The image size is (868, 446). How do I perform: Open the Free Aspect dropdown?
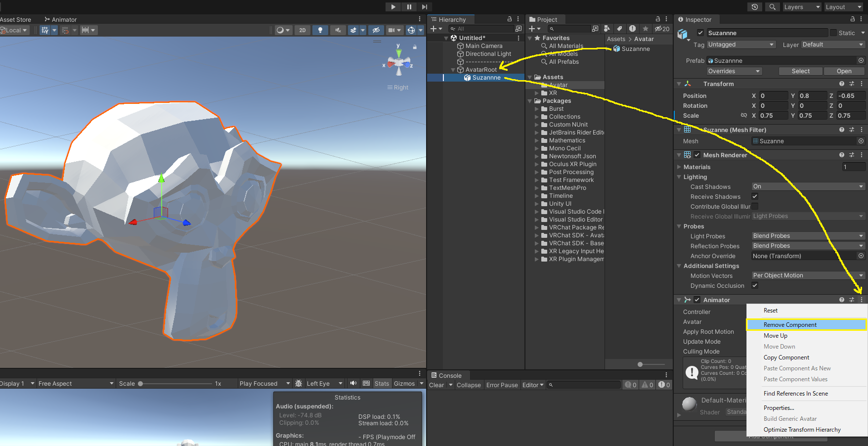(76, 383)
